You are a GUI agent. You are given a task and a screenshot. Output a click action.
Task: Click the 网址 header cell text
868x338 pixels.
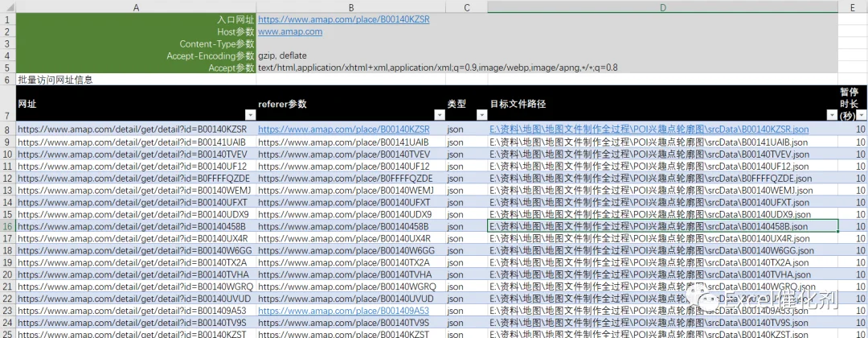pyautogui.click(x=27, y=104)
